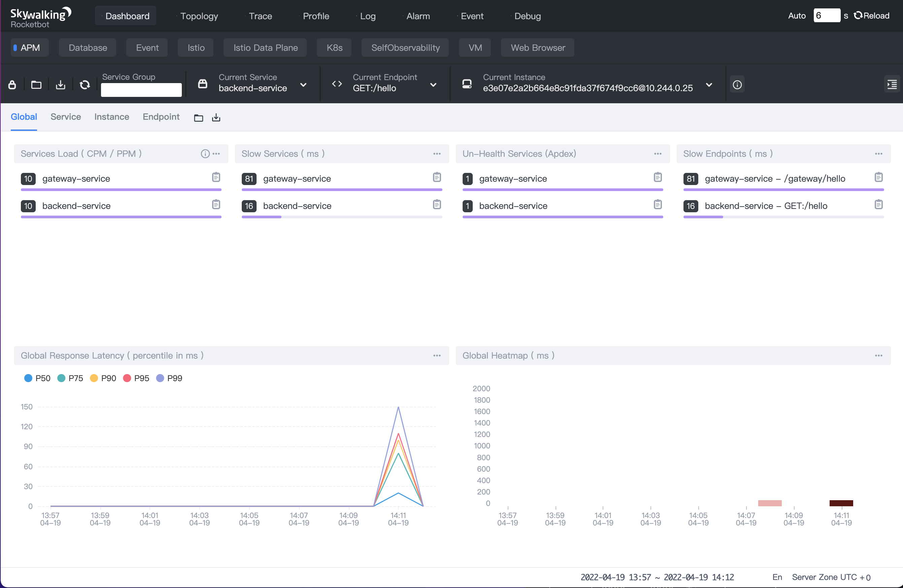
Task: Click download icon next to Endpoint tab
Action: click(216, 117)
